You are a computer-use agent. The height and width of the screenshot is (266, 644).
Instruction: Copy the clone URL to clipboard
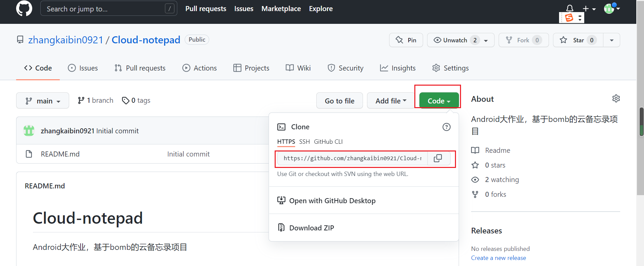(438, 158)
